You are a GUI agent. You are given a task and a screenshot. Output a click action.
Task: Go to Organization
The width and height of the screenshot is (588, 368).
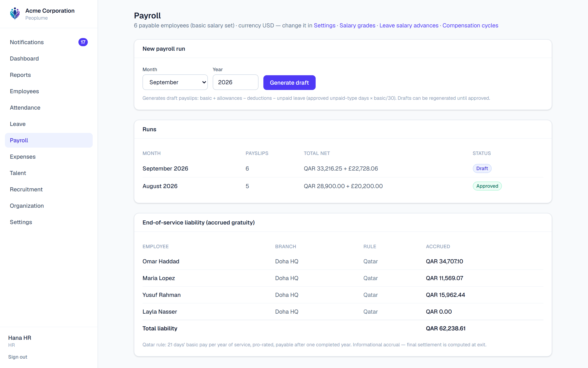[49, 206]
